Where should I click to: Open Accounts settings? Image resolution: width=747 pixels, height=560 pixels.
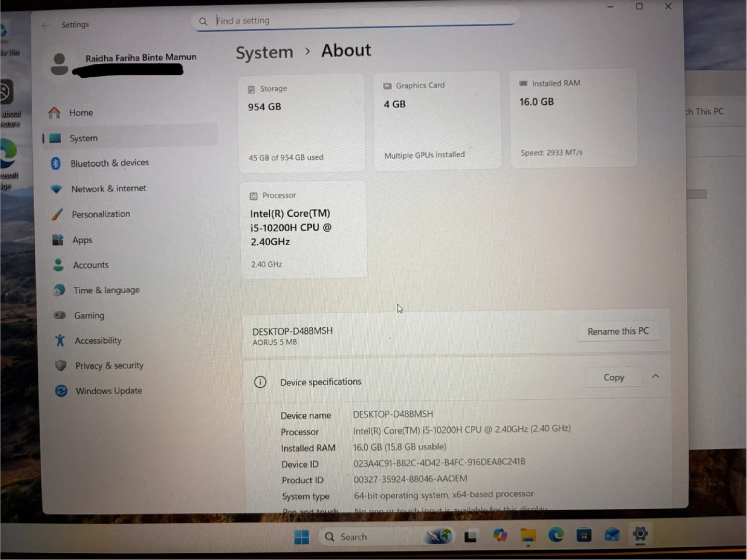91,265
